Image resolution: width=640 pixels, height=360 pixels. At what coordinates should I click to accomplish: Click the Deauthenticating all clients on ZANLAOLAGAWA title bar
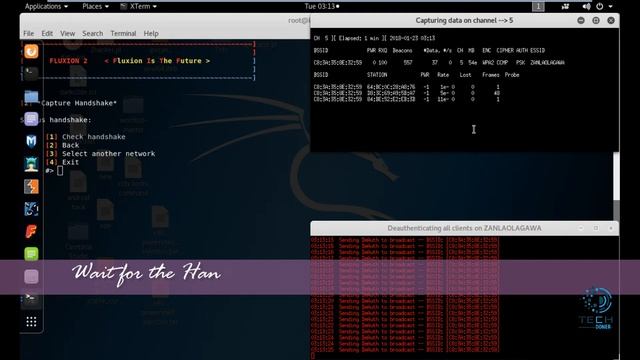point(464,228)
